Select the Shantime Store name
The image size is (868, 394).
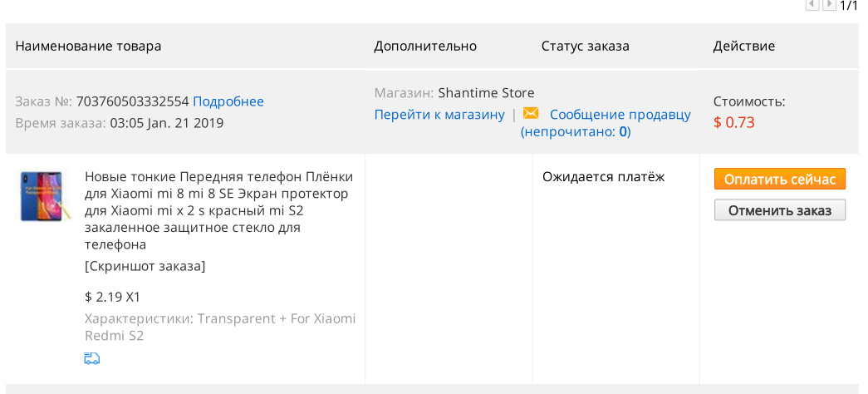tap(486, 93)
